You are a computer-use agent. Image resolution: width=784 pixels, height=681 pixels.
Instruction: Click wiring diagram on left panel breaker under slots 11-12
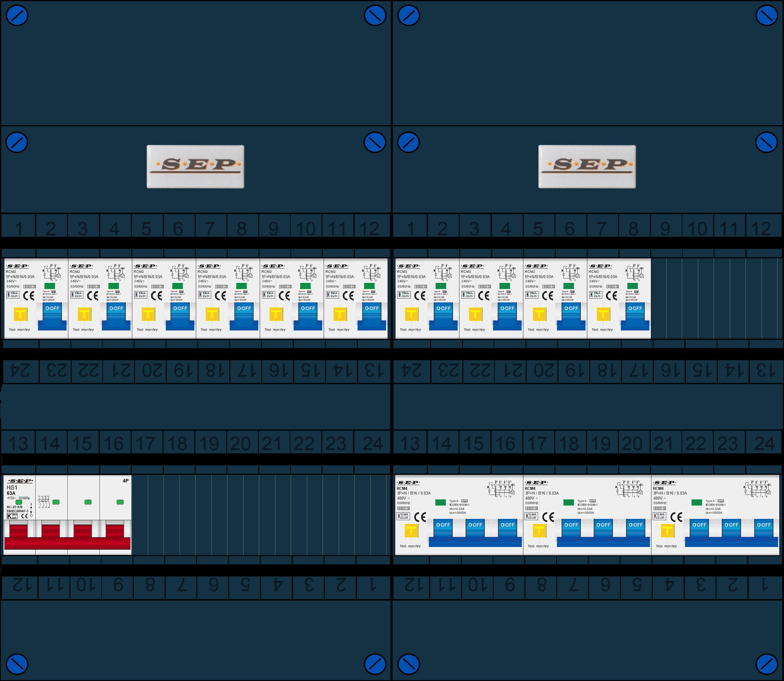point(371,272)
